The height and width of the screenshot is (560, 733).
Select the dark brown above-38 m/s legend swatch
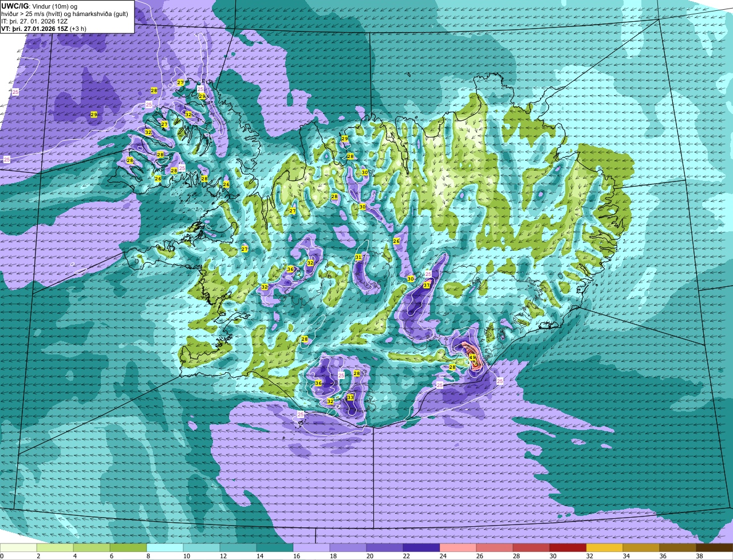pyautogui.click(x=715, y=548)
